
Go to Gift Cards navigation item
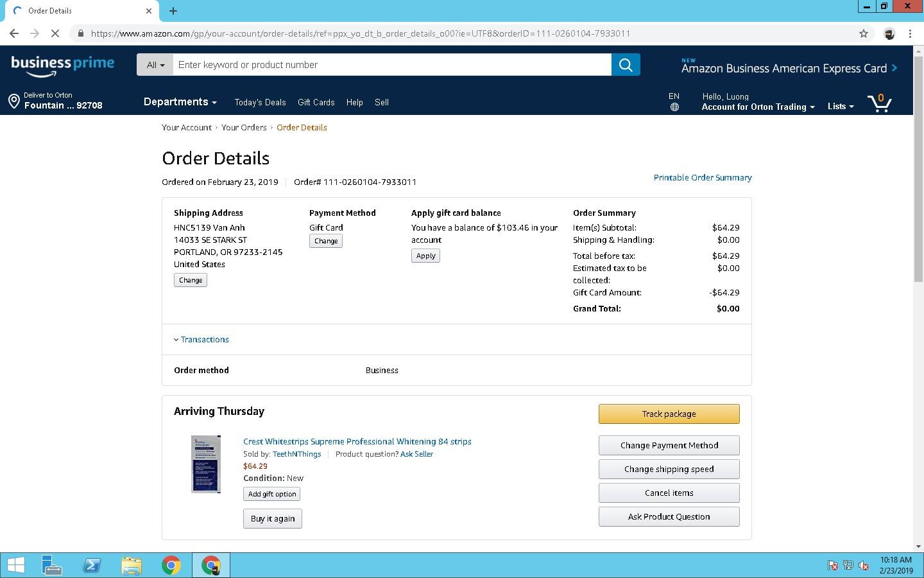pyautogui.click(x=316, y=102)
